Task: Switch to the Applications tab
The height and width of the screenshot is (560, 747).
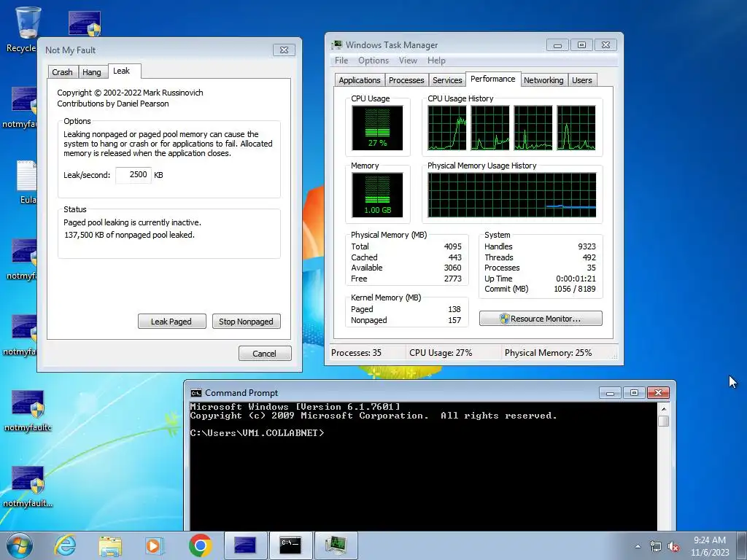Action: point(360,80)
